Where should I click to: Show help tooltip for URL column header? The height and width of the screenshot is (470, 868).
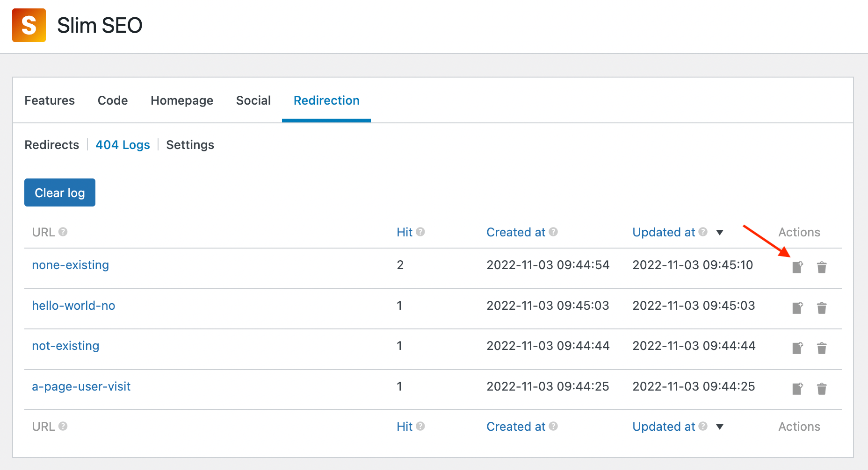coord(63,232)
